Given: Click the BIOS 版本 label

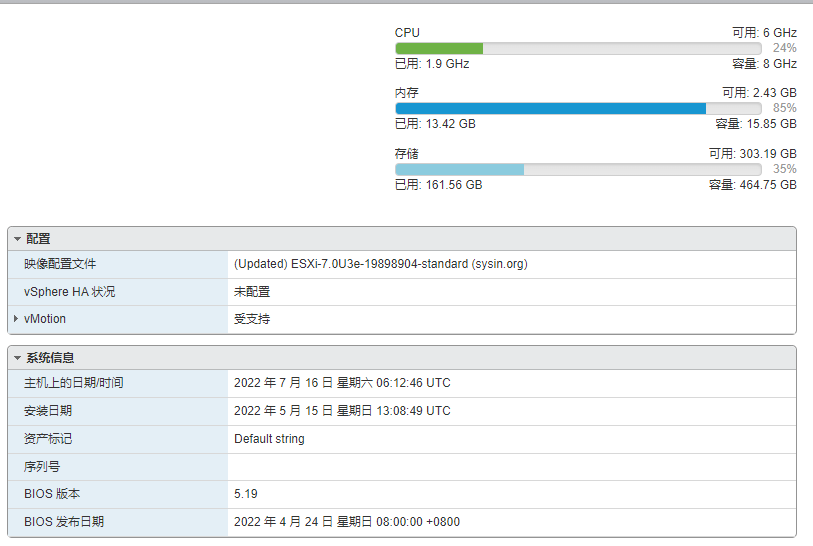Looking at the screenshot, I should (x=52, y=494).
